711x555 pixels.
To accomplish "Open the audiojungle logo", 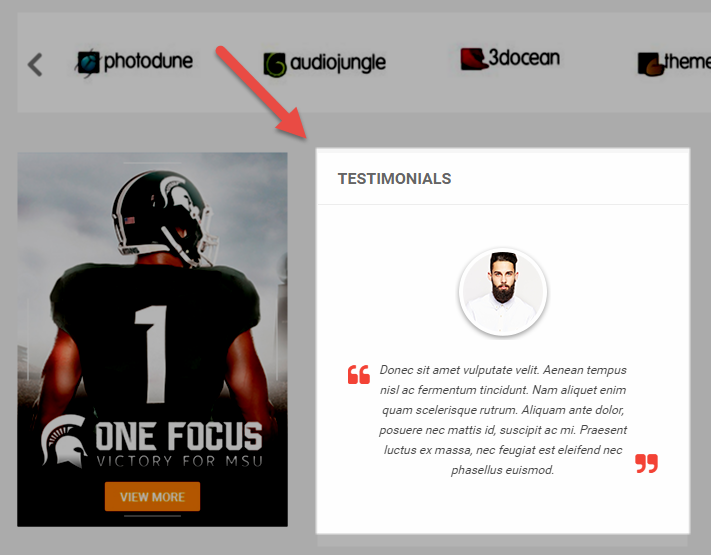I will pos(325,64).
